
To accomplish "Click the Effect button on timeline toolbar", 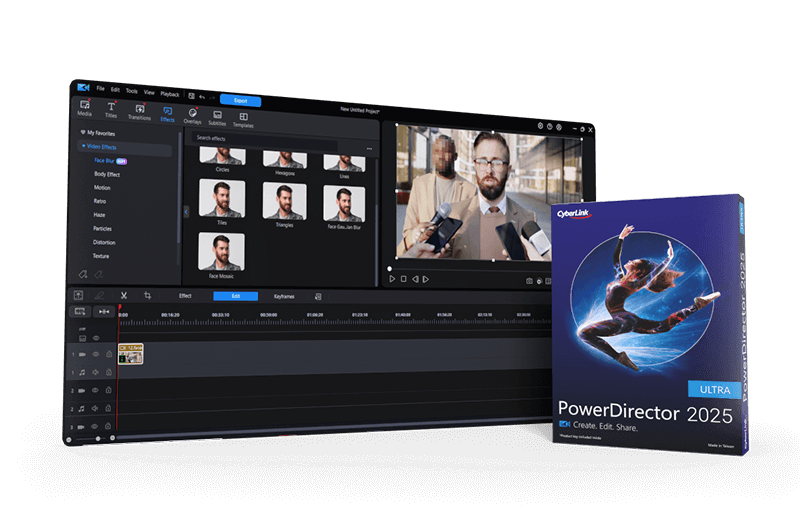I will [185, 296].
